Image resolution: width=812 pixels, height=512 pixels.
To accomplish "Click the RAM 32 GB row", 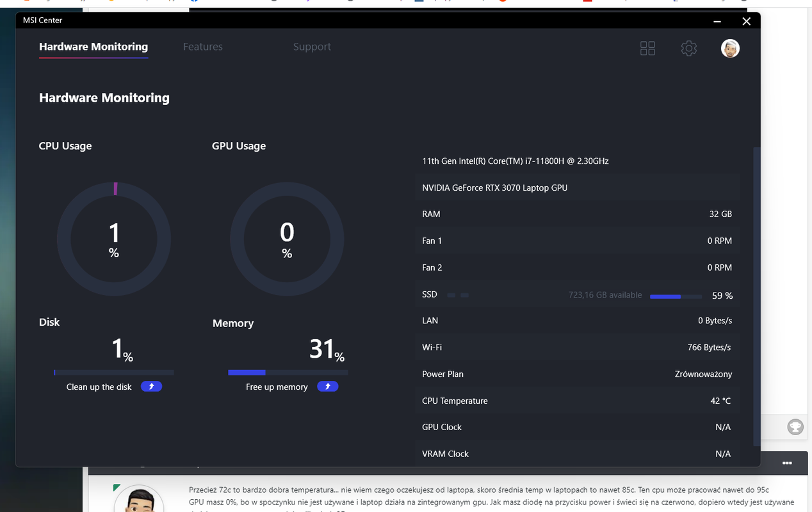I will pos(577,214).
